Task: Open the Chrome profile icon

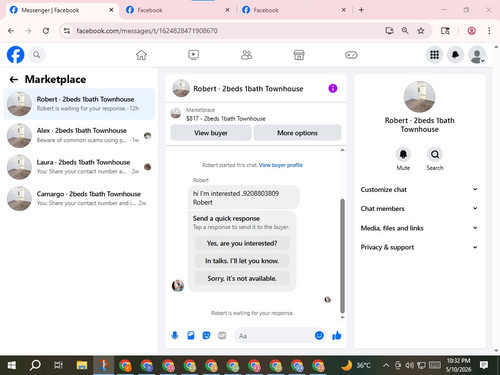Action: (x=471, y=31)
